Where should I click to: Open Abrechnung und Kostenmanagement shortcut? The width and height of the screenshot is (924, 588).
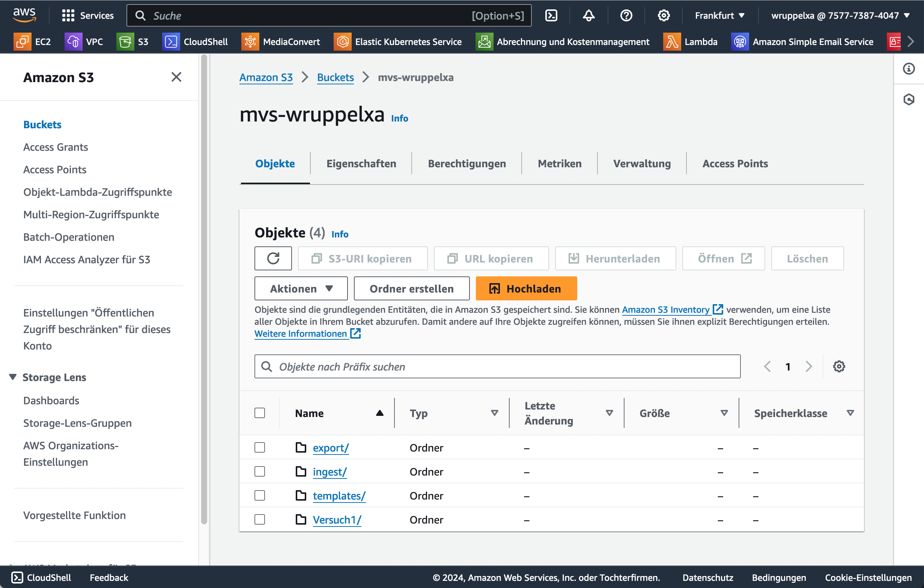[x=562, y=41]
